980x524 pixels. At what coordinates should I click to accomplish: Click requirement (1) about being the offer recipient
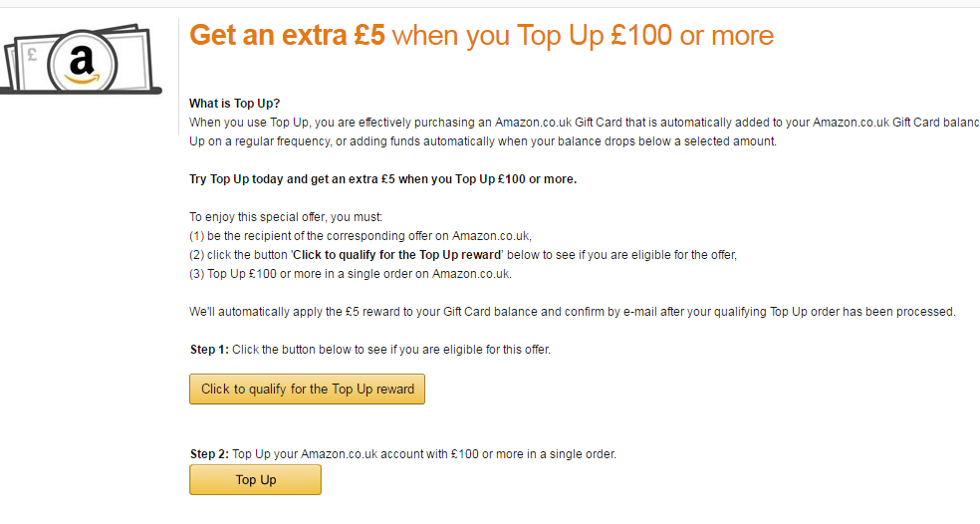pos(361,236)
